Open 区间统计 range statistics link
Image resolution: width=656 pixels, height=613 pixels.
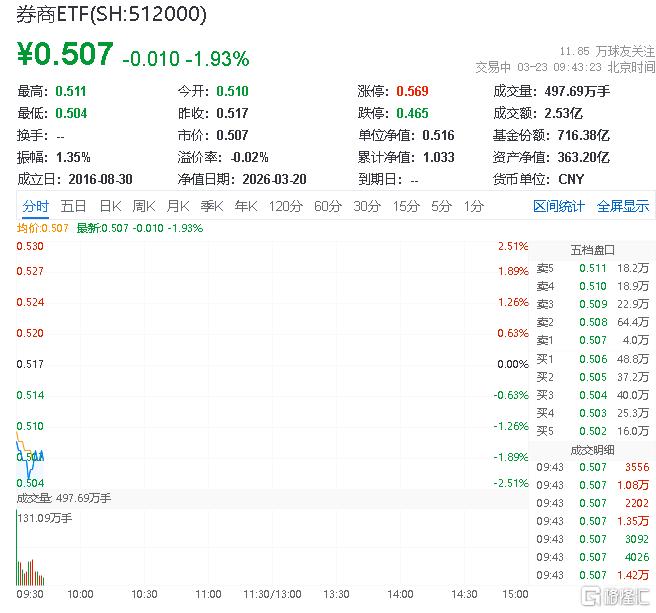click(x=559, y=206)
